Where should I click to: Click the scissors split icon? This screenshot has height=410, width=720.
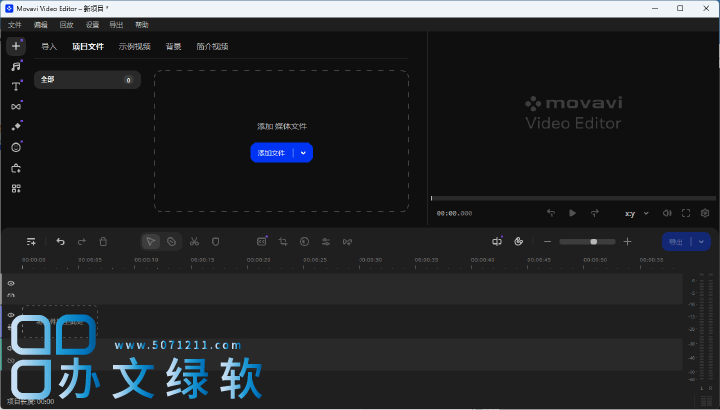[194, 242]
